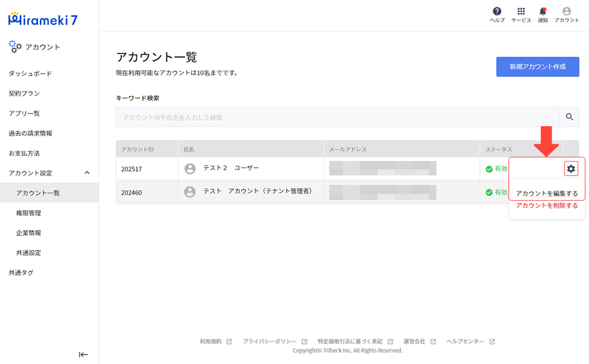Screen dimensions: 589x364
Task: Click 新規アカウント作成 button
Action: [537, 67]
